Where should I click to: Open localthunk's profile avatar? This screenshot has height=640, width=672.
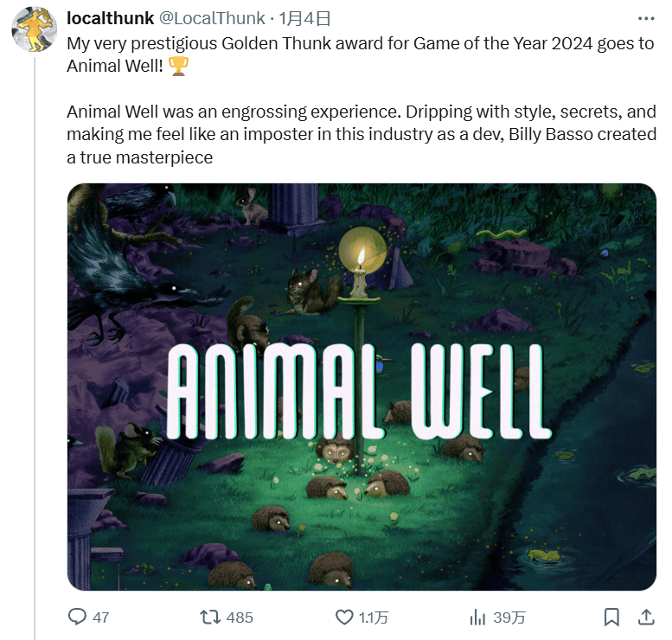(34, 29)
